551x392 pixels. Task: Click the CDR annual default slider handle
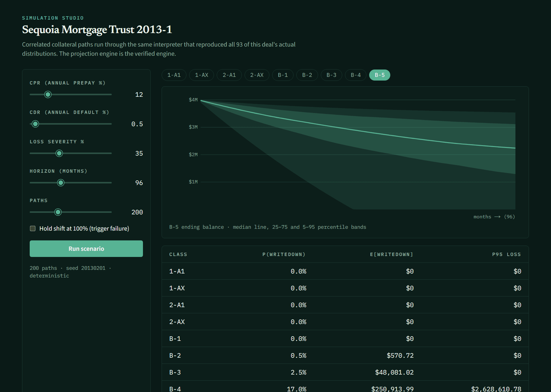click(x=36, y=124)
